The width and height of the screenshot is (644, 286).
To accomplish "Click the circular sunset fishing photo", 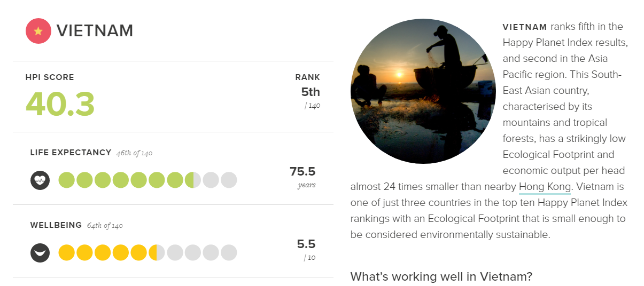I will (x=423, y=91).
